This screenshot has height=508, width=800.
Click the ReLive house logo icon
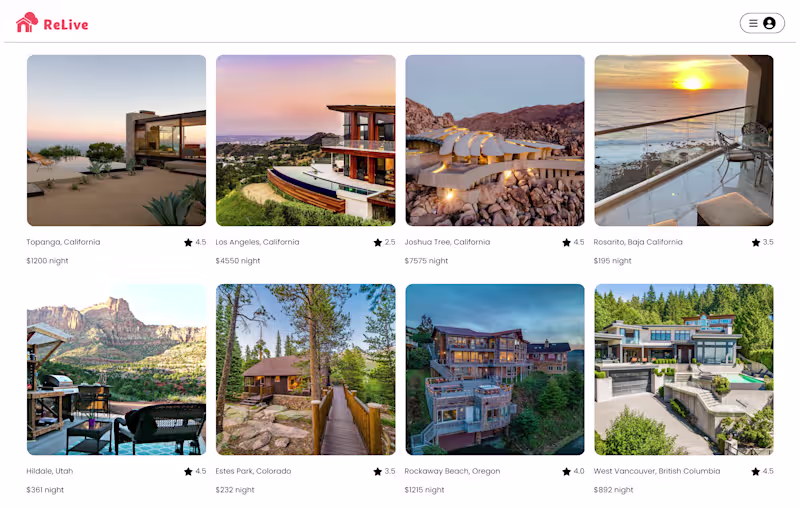pos(27,22)
